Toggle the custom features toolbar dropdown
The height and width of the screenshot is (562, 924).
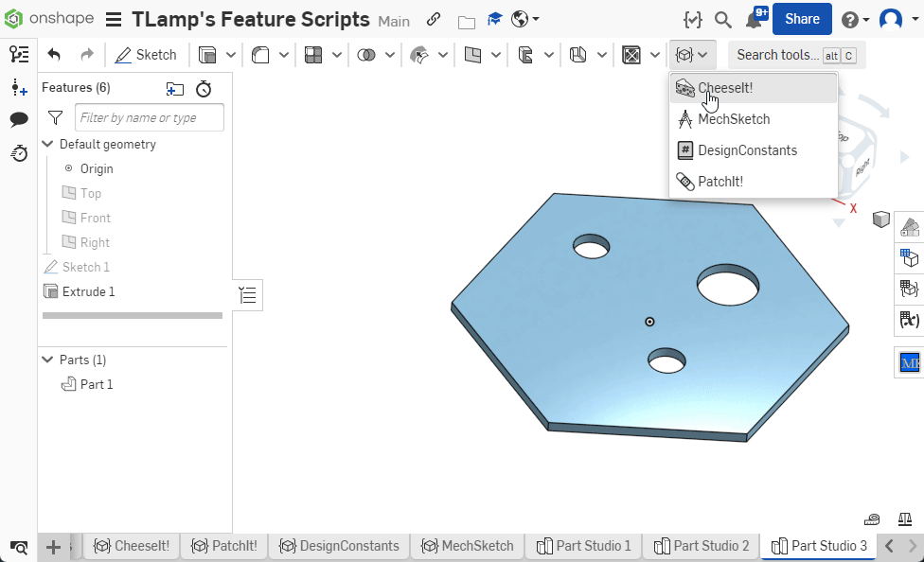click(692, 55)
